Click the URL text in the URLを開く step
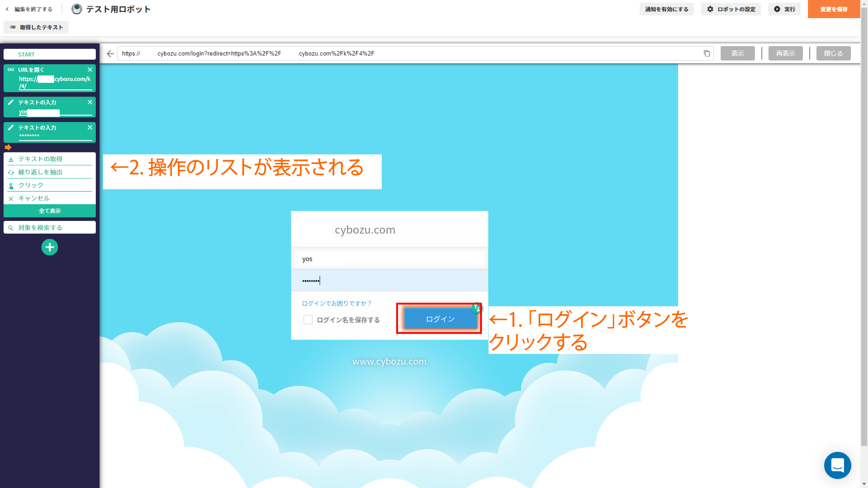The image size is (868, 488). click(55, 83)
